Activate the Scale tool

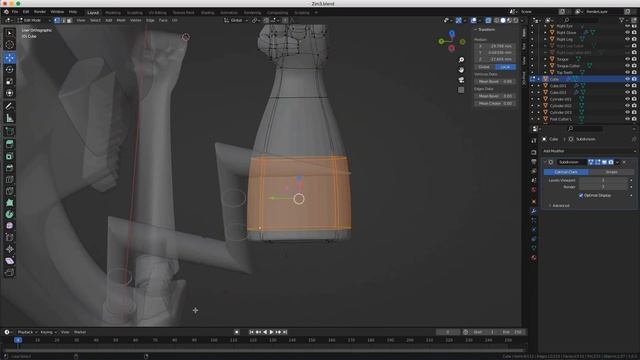pos(9,82)
